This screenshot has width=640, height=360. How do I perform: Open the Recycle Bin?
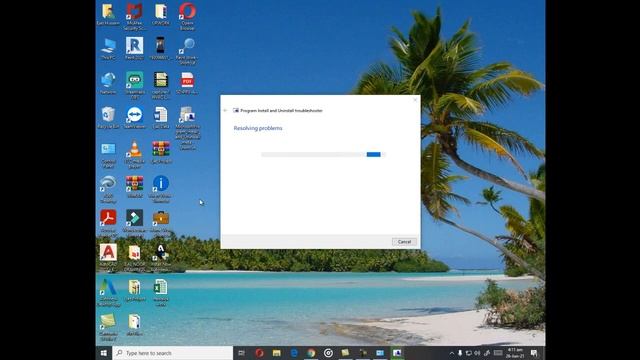click(108, 118)
